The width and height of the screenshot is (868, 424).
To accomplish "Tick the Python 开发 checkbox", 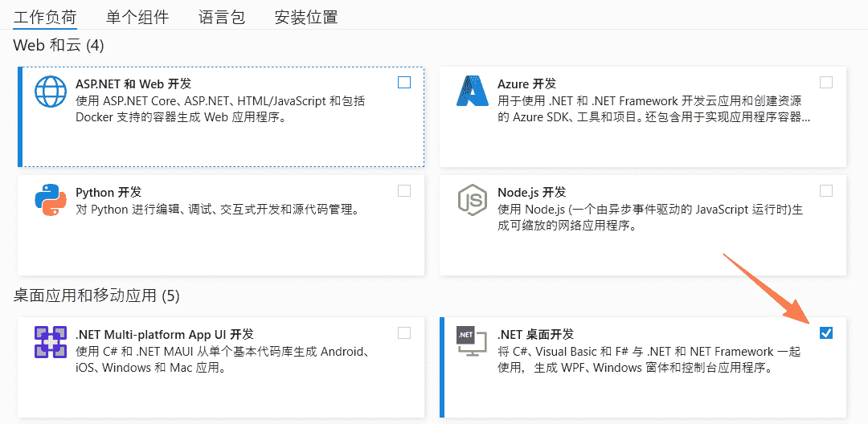I will (x=404, y=190).
